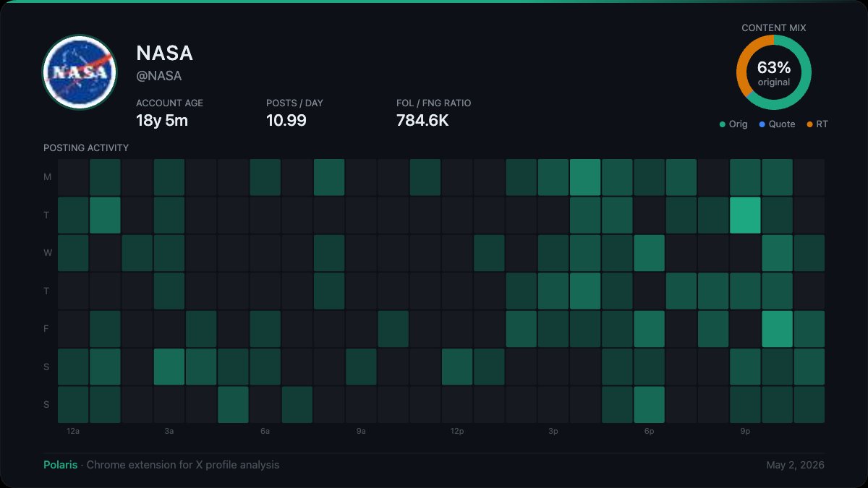868x488 pixels.
Task: Click the M row label for Monday
Action: (x=47, y=177)
